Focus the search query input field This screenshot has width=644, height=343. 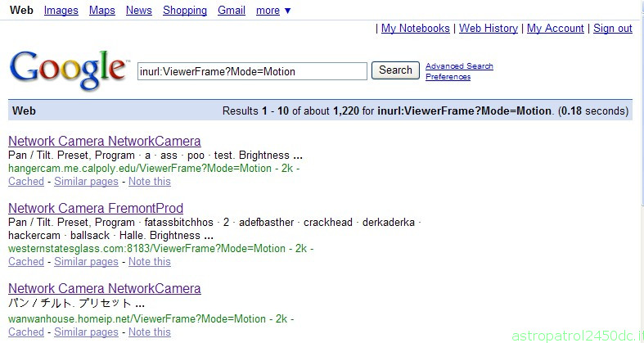tap(252, 71)
